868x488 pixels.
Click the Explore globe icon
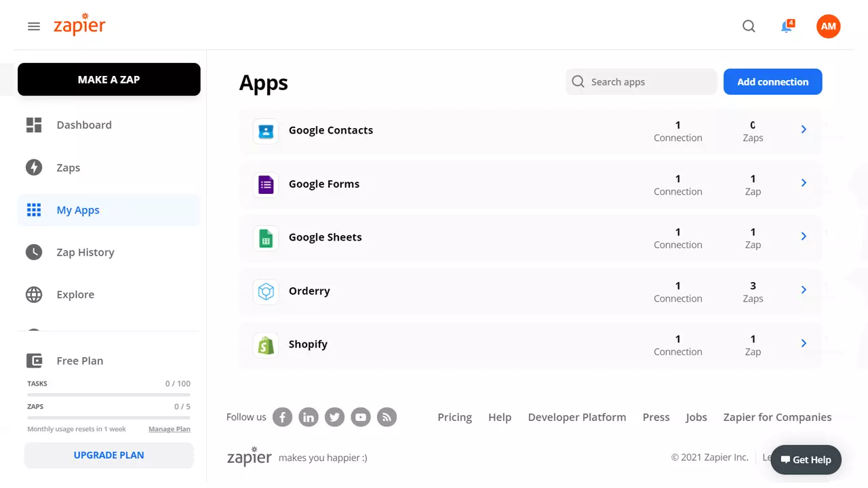tap(34, 295)
